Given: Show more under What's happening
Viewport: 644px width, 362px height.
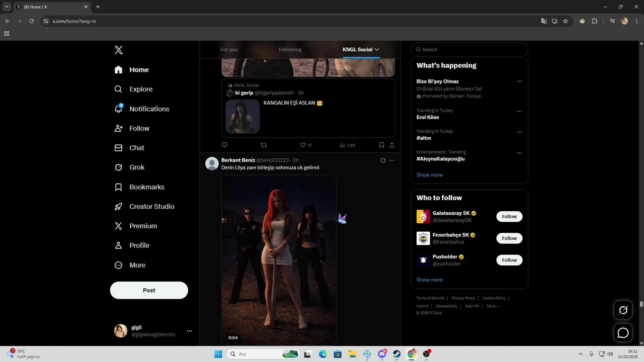Looking at the screenshot, I should pyautogui.click(x=430, y=175).
